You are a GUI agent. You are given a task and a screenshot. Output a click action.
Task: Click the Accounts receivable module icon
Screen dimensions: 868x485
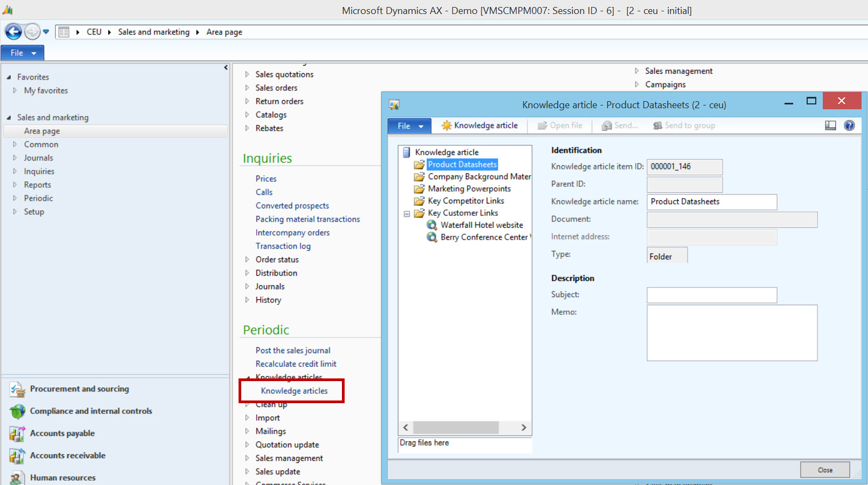pyautogui.click(x=17, y=456)
